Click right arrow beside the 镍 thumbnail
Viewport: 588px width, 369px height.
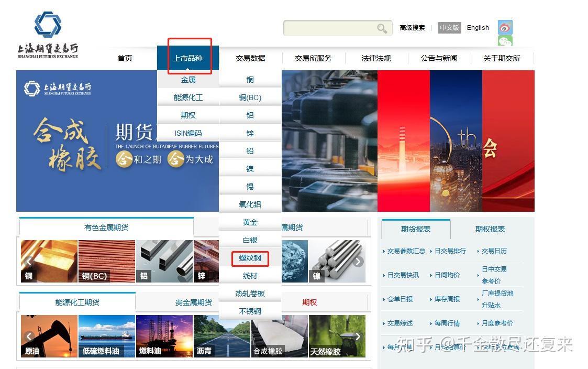(x=358, y=262)
